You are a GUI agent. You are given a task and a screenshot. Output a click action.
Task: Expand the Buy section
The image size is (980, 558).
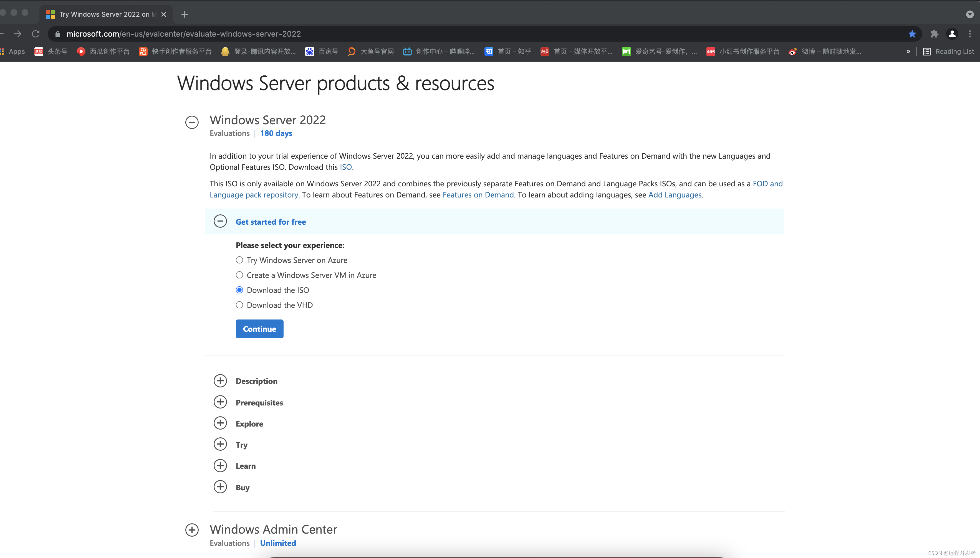(220, 487)
